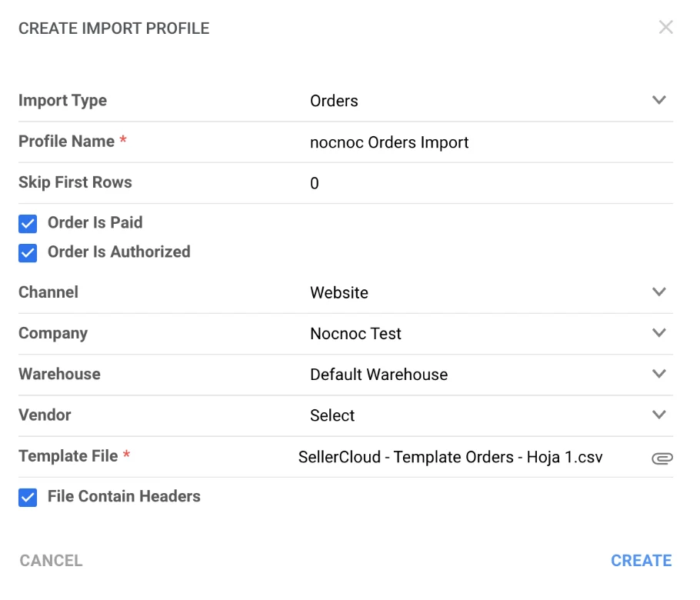Viewport: 700px width, 600px height.
Task: Disable the File Contain Headers checkbox
Action: click(x=28, y=498)
